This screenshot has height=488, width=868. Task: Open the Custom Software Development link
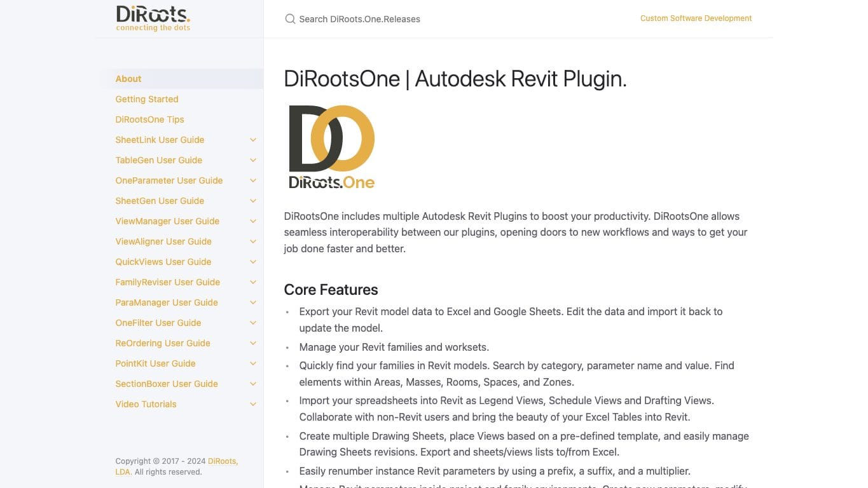(x=696, y=18)
